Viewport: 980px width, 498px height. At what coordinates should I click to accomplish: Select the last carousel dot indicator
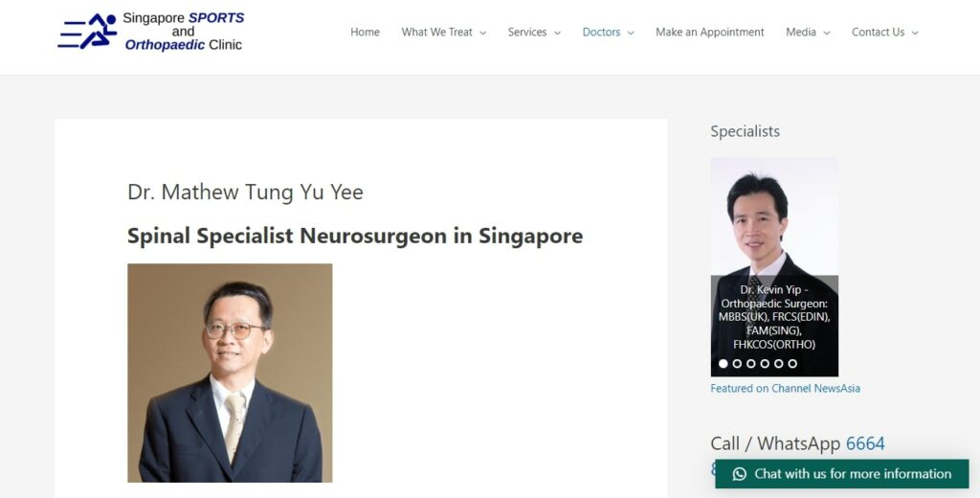pyautogui.click(x=792, y=364)
